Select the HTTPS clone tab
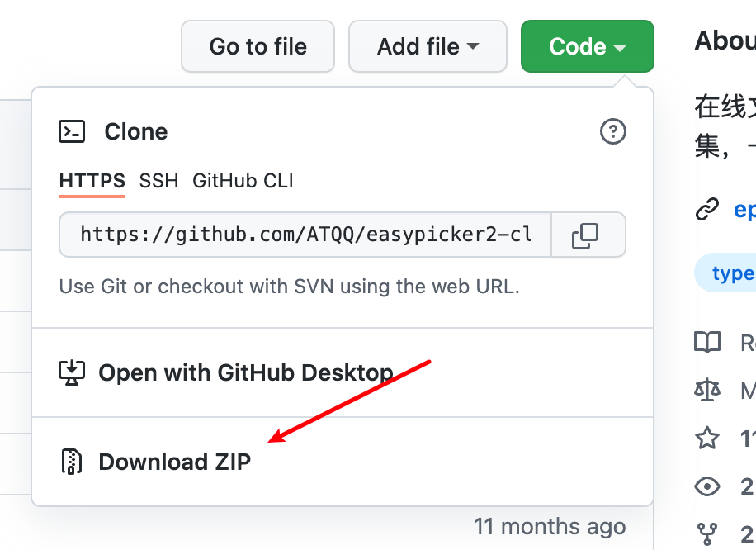Image resolution: width=756 pixels, height=550 pixels. click(92, 181)
